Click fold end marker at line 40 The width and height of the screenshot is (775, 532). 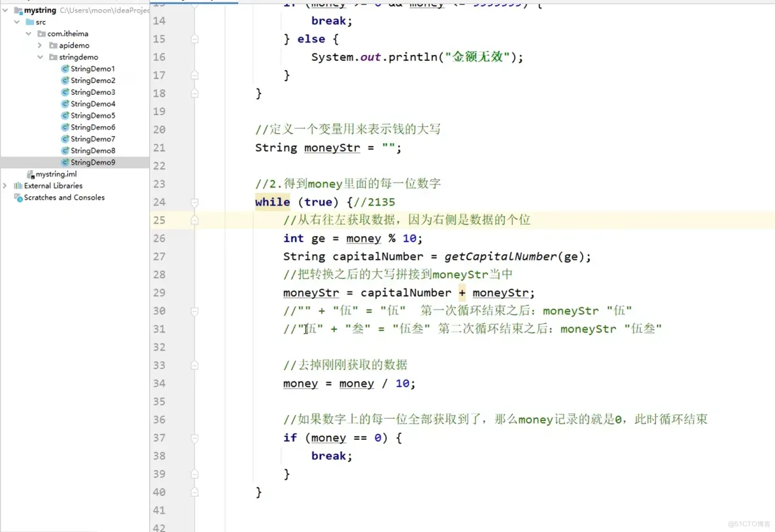[195, 492]
